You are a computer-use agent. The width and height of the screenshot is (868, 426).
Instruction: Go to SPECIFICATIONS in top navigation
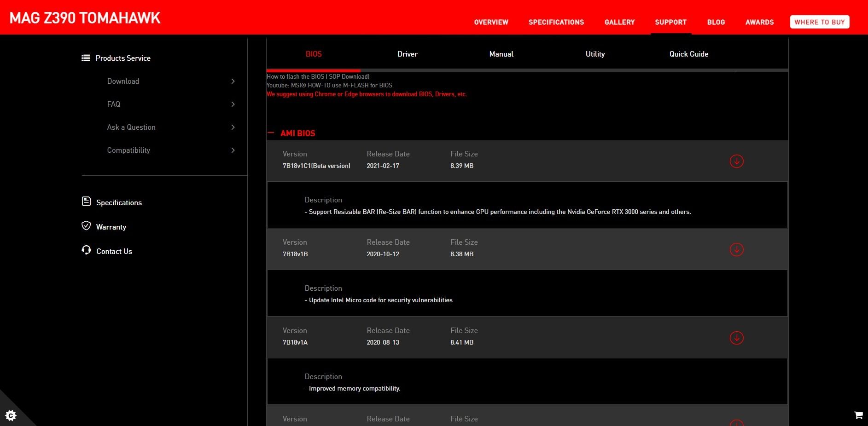[556, 22]
